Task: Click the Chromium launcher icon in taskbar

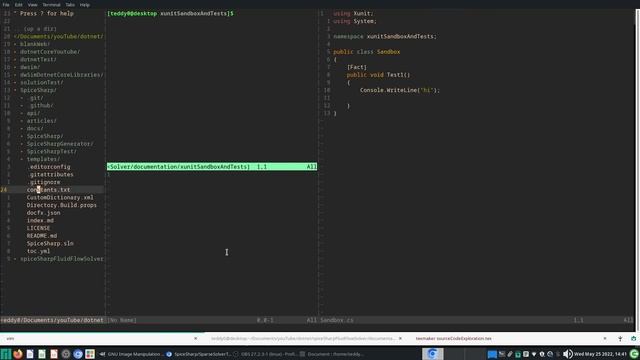Action: coord(78,354)
